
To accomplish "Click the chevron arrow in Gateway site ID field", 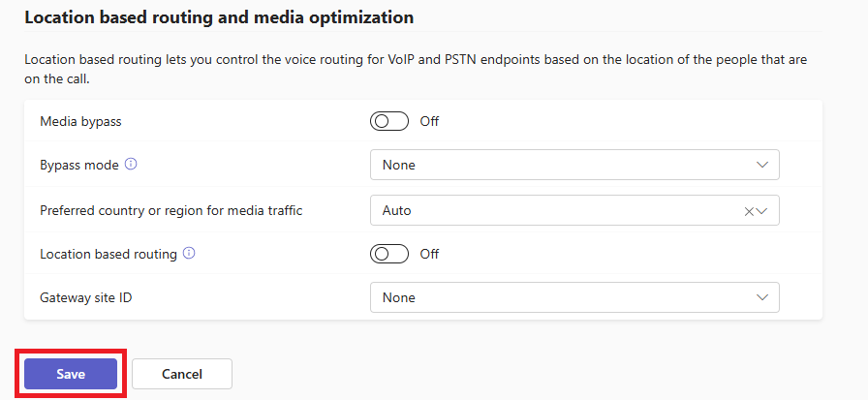I will 761,297.
